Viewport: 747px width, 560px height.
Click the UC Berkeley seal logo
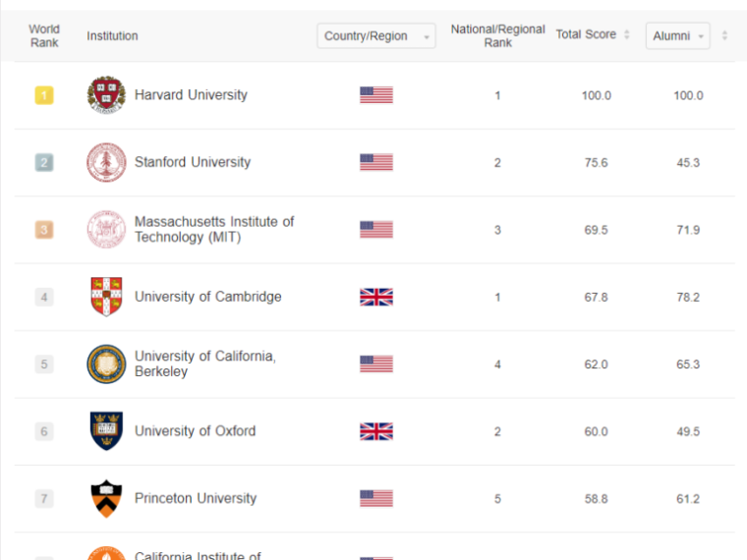(x=106, y=364)
